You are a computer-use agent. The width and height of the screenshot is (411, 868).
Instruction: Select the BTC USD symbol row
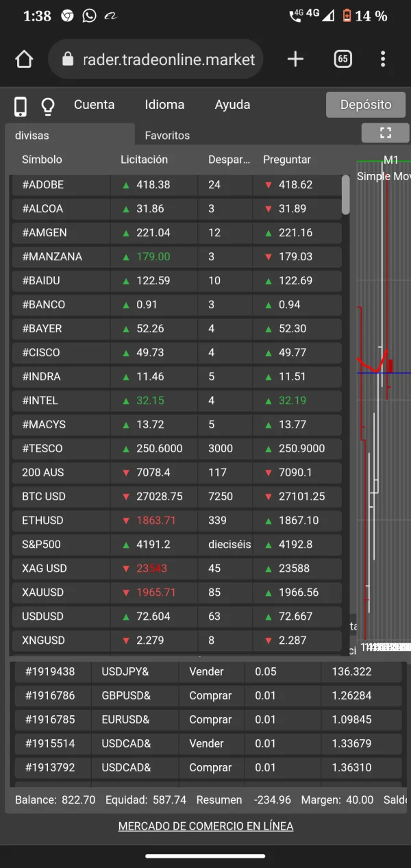177,496
